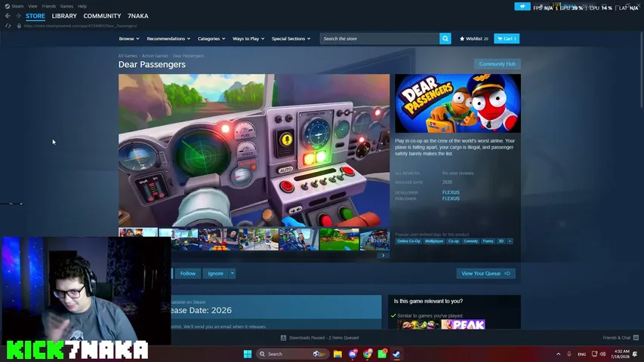
Task: Click the Windows taskbar search box
Action: (x=292, y=354)
